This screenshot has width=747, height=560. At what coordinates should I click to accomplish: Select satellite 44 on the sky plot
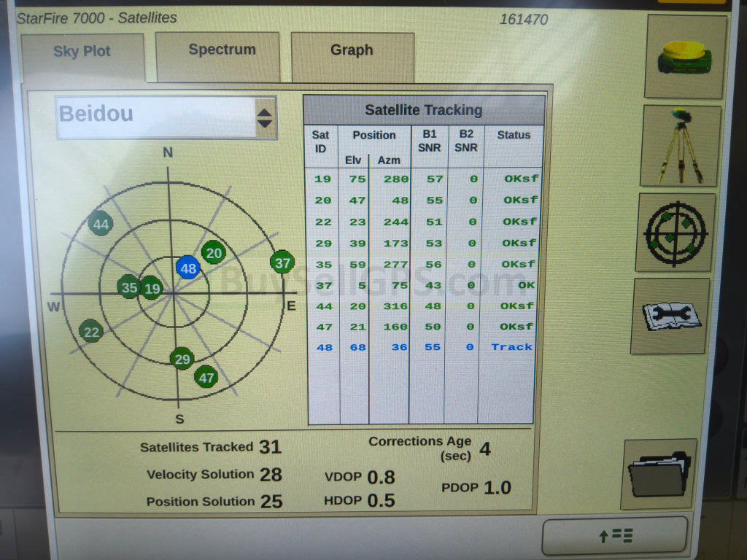point(101,224)
